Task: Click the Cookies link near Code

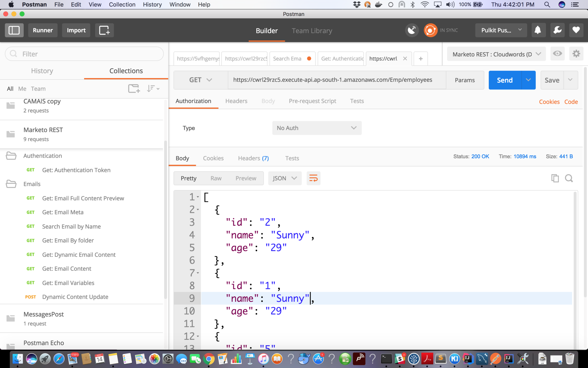Action: pyautogui.click(x=549, y=102)
